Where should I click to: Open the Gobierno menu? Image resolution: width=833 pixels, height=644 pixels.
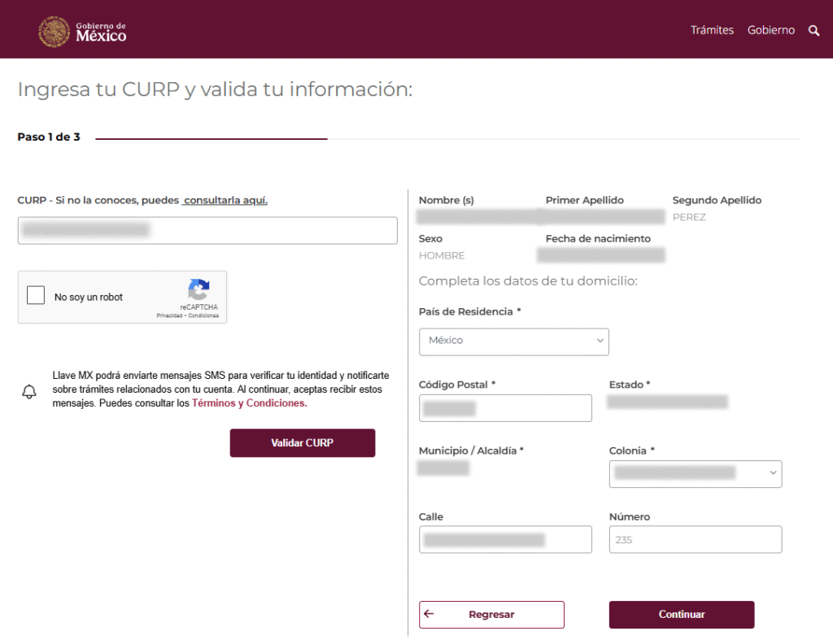coord(770,30)
